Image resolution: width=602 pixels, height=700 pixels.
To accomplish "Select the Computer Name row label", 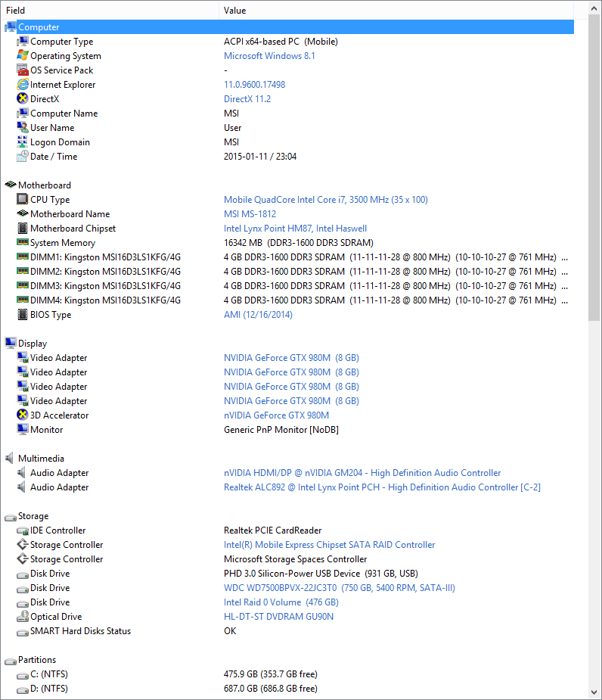I will click(64, 114).
